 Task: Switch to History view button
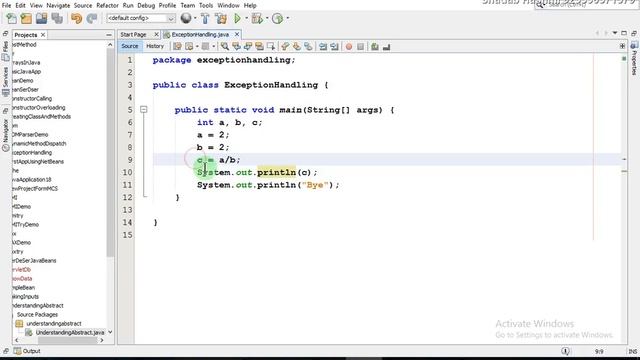(155, 47)
